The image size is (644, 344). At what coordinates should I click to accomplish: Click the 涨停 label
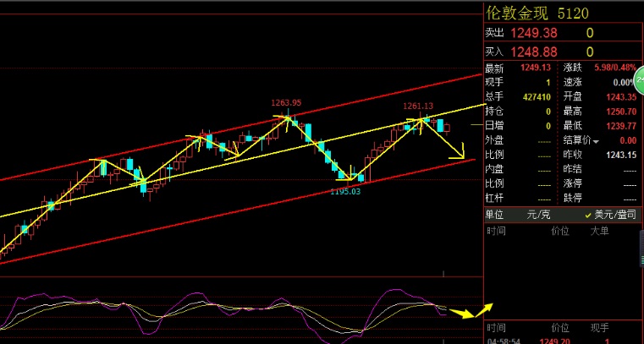[573, 183]
